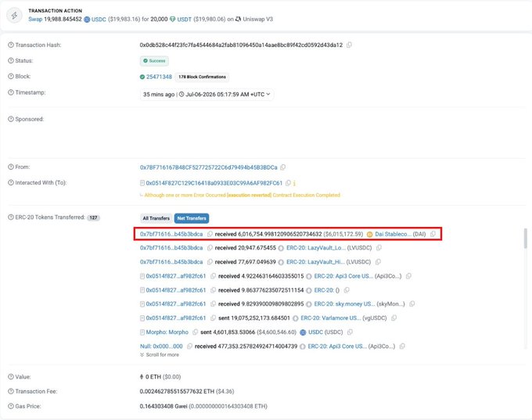Copy the From address 0x7BF716167B48...

click(x=283, y=167)
